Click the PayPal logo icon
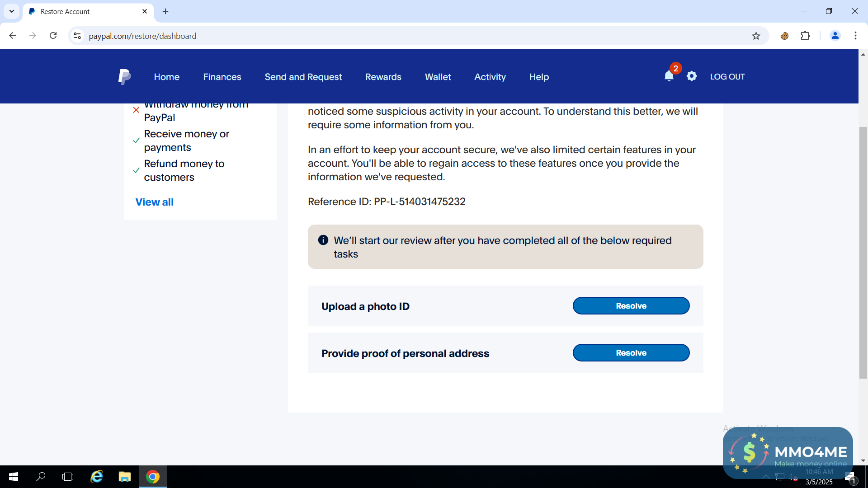This screenshot has height=488, width=868. coord(124,77)
